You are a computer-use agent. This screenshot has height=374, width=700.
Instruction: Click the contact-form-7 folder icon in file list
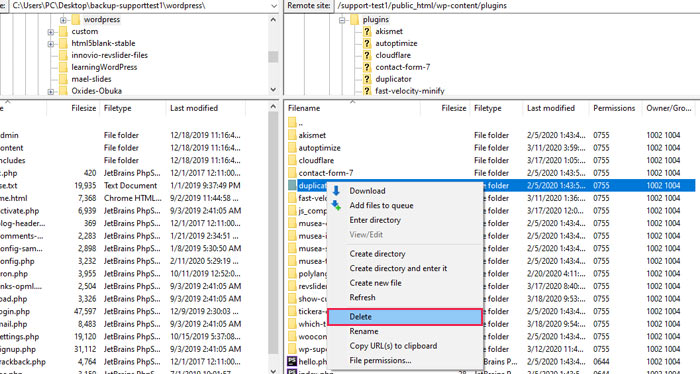pos(292,173)
